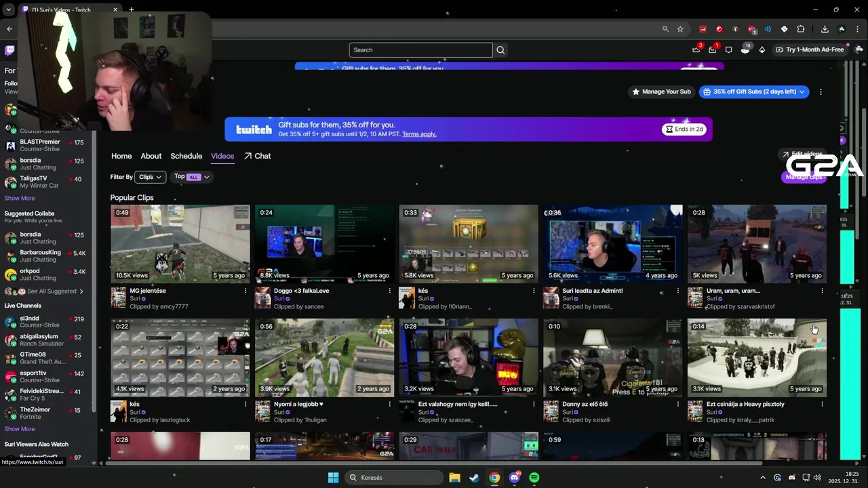Click Manage clips button

[x=804, y=177]
